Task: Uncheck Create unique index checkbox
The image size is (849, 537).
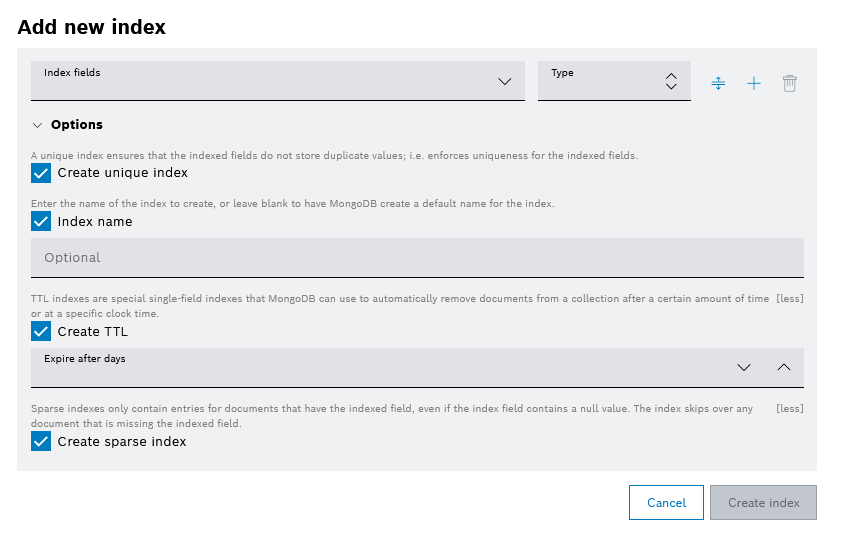Action: [x=41, y=173]
